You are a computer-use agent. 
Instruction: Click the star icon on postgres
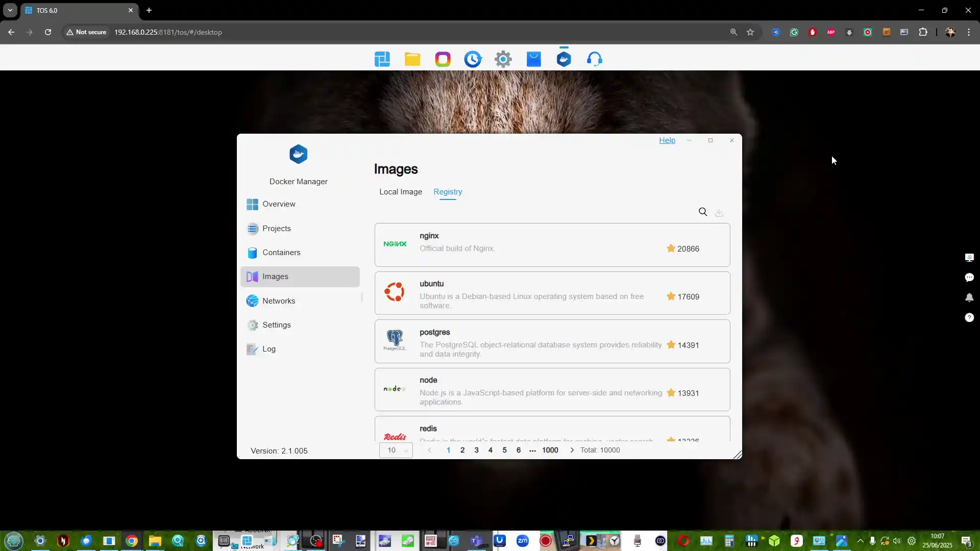coord(671,345)
